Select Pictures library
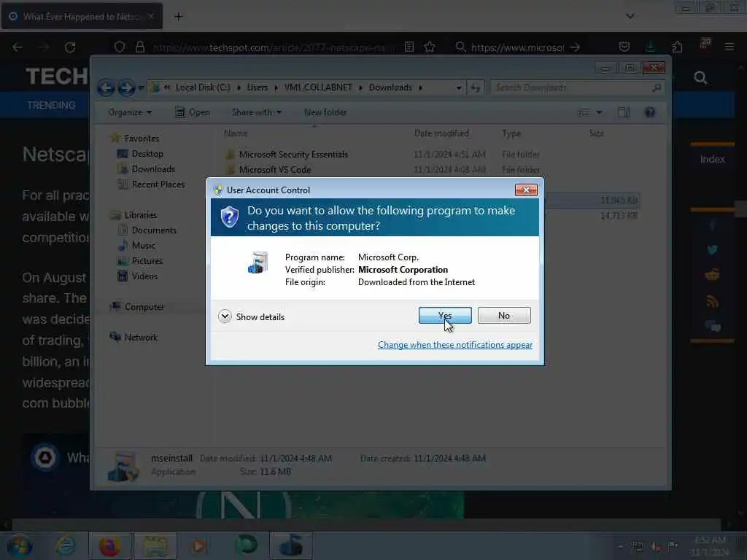Viewport: 747px width, 560px height. click(x=147, y=261)
